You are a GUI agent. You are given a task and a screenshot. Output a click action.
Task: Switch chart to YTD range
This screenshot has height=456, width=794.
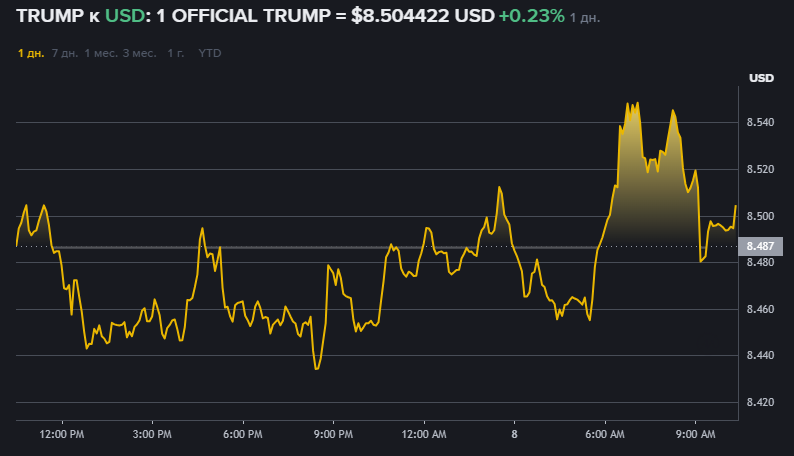210,53
